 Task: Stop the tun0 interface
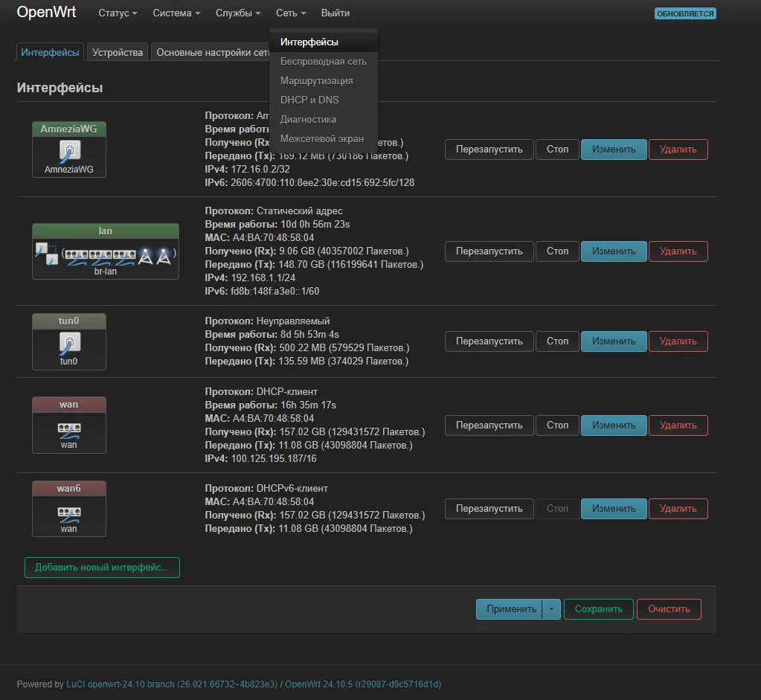tap(557, 341)
